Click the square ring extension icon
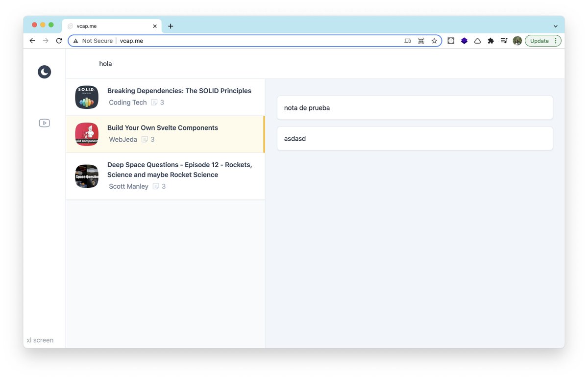This screenshot has height=379, width=588. point(451,41)
